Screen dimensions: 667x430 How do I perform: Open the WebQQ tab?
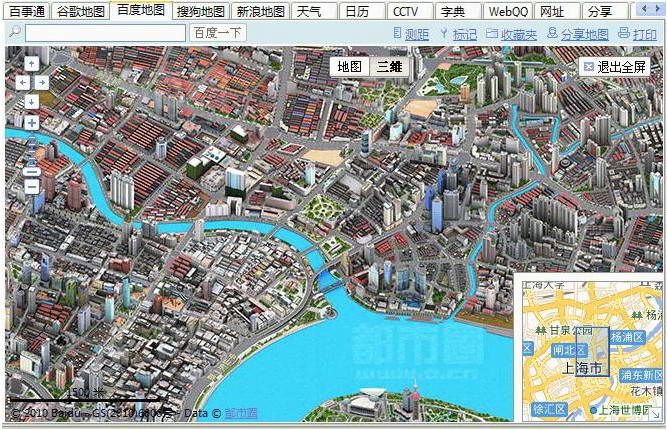(x=507, y=11)
